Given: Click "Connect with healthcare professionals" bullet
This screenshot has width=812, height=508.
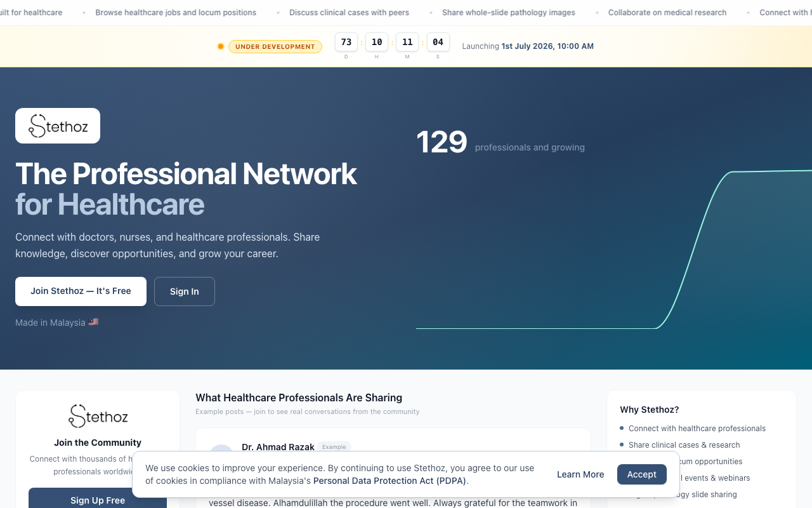Looking at the screenshot, I should (697, 429).
